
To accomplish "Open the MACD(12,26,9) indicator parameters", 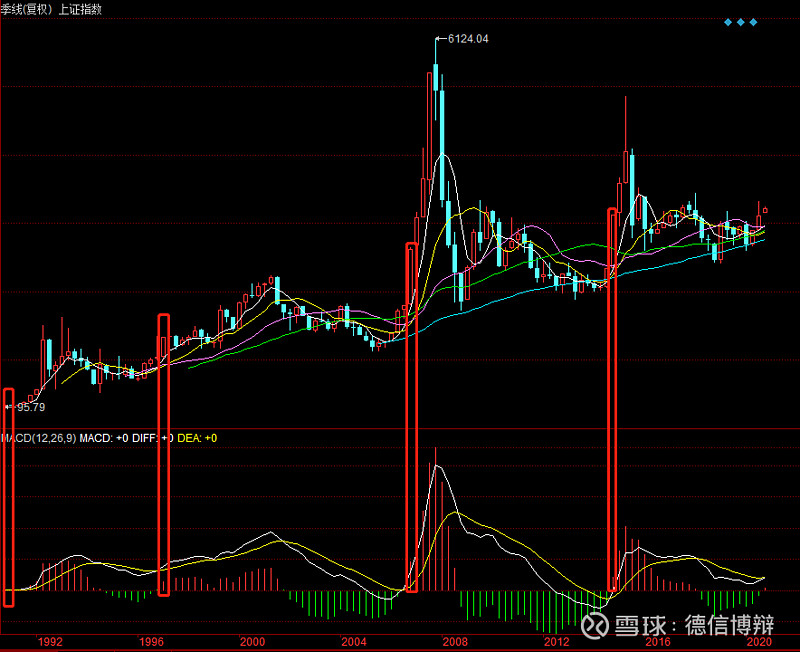I will pos(40,438).
